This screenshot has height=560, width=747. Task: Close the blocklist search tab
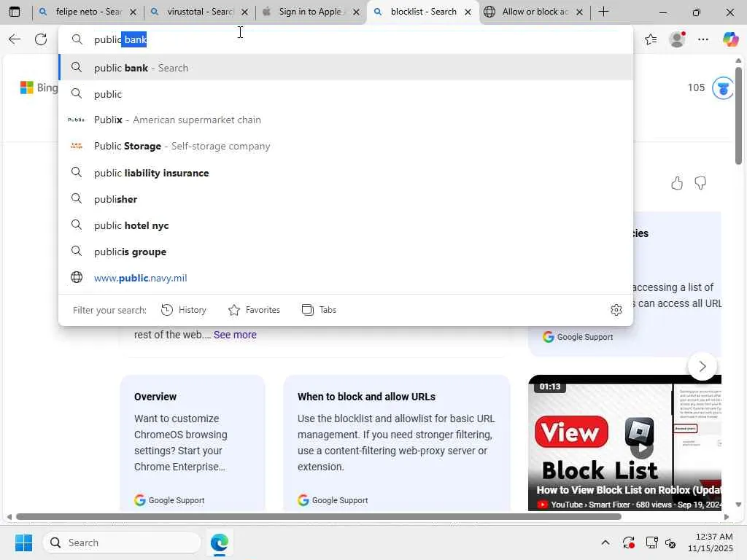point(468,12)
